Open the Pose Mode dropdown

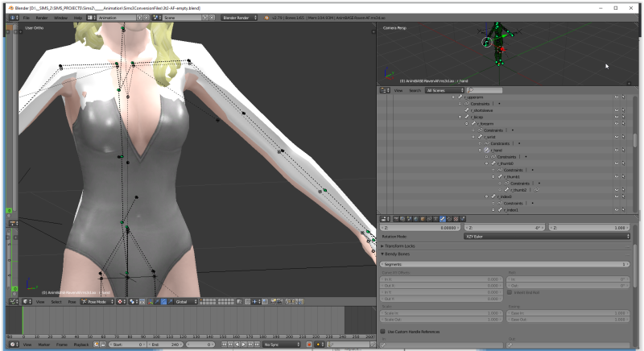95,302
